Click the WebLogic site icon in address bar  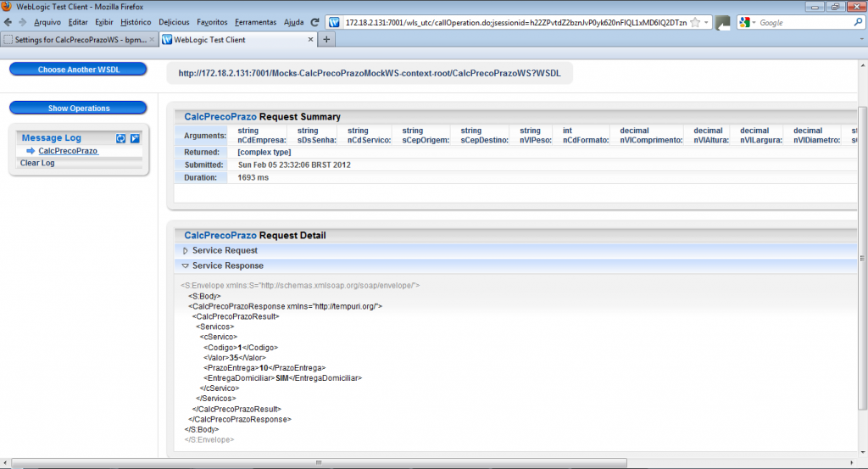click(x=334, y=22)
